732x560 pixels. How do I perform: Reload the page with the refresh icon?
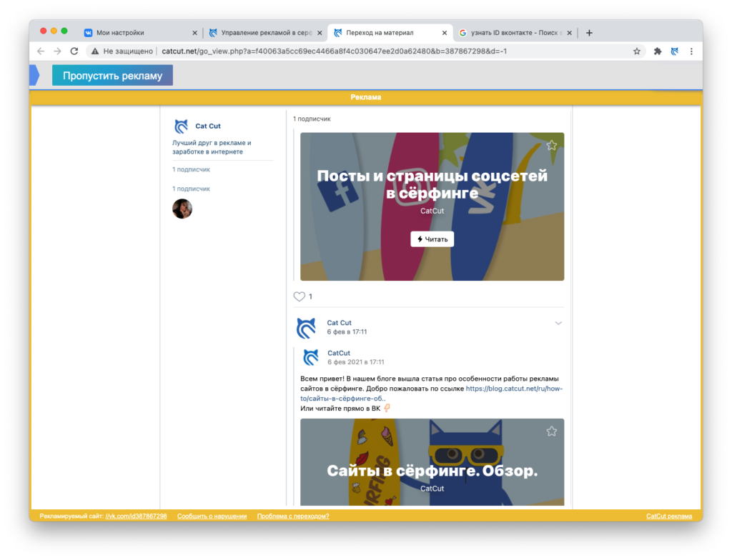(74, 51)
